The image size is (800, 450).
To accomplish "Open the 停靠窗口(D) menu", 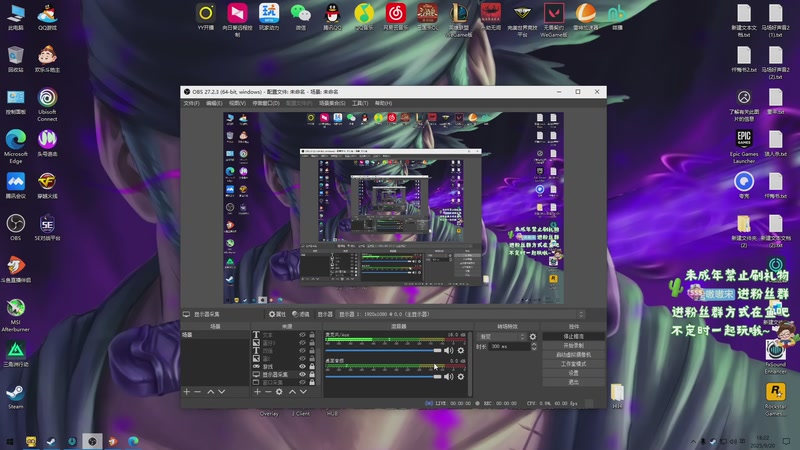I will tap(266, 103).
